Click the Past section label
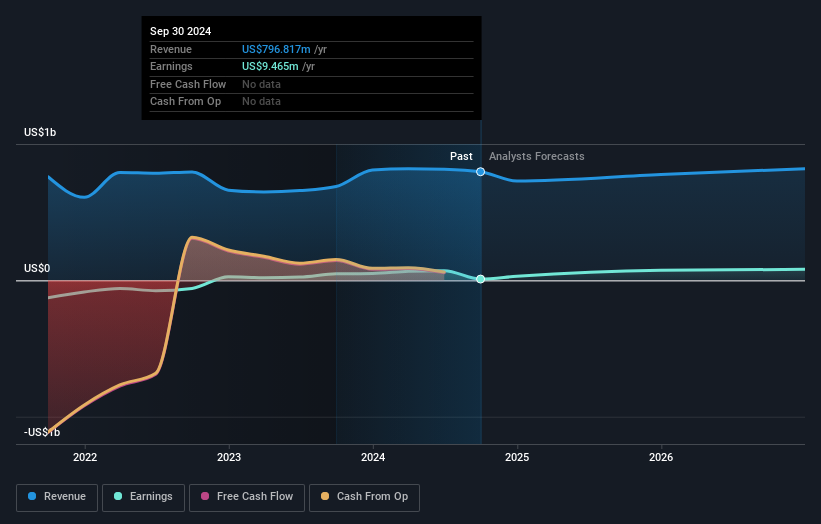The height and width of the screenshot is (524, 821). tap(461, 157)
